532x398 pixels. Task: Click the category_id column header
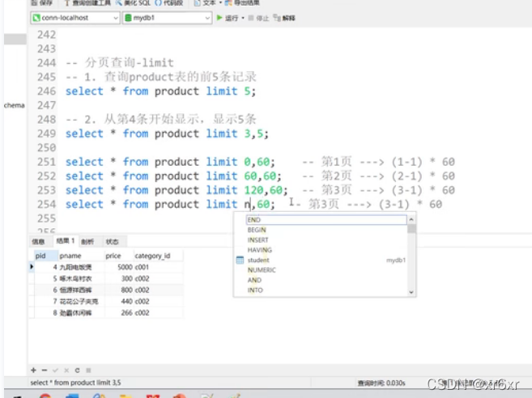pyautogui.click(x=158, y=256)
